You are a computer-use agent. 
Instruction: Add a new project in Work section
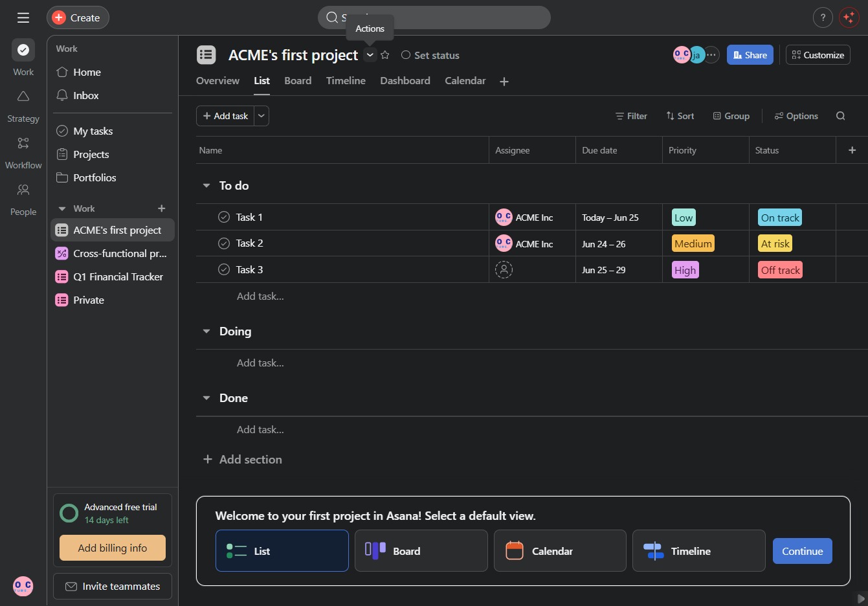point(162,208)
